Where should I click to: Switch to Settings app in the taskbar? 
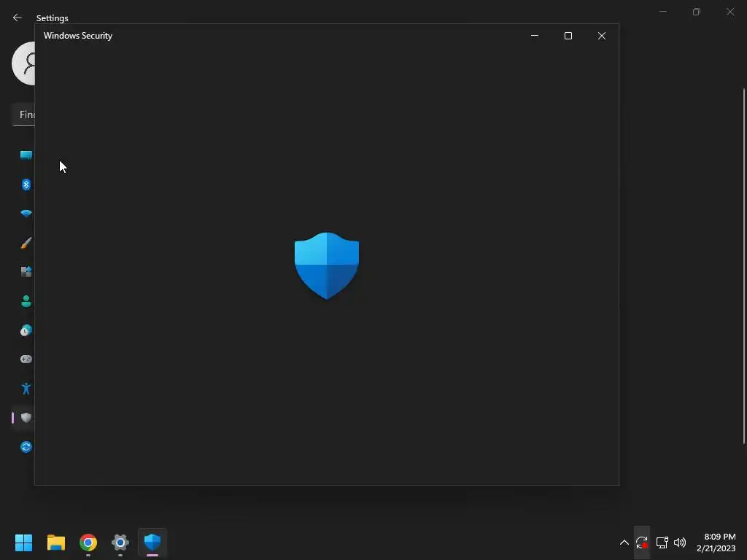click(120, 542)
